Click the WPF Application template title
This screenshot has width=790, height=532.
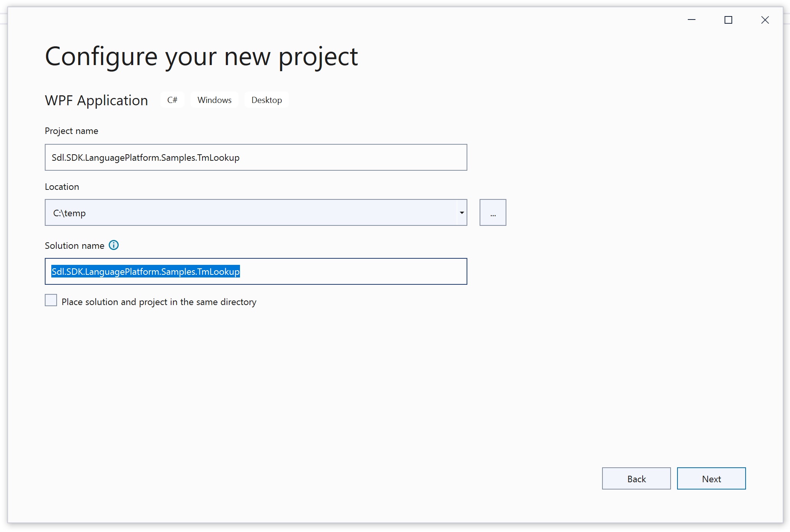coord(96,100)
